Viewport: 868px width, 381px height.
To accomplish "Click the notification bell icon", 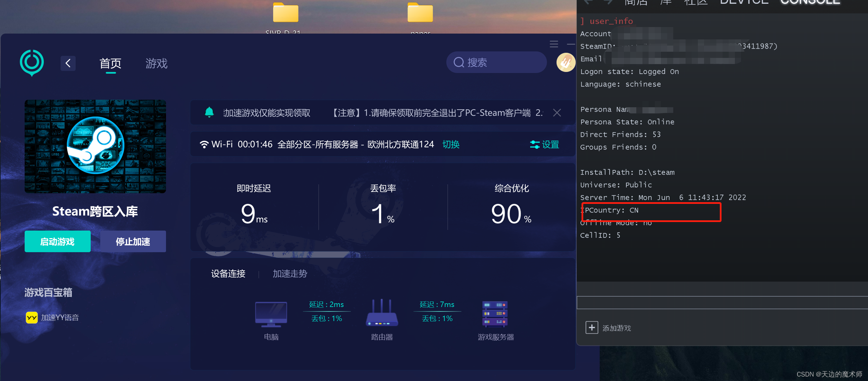I will pos(209,112).
